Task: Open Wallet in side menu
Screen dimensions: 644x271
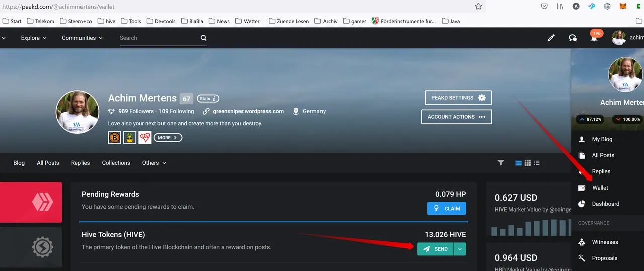Action: 600,188
